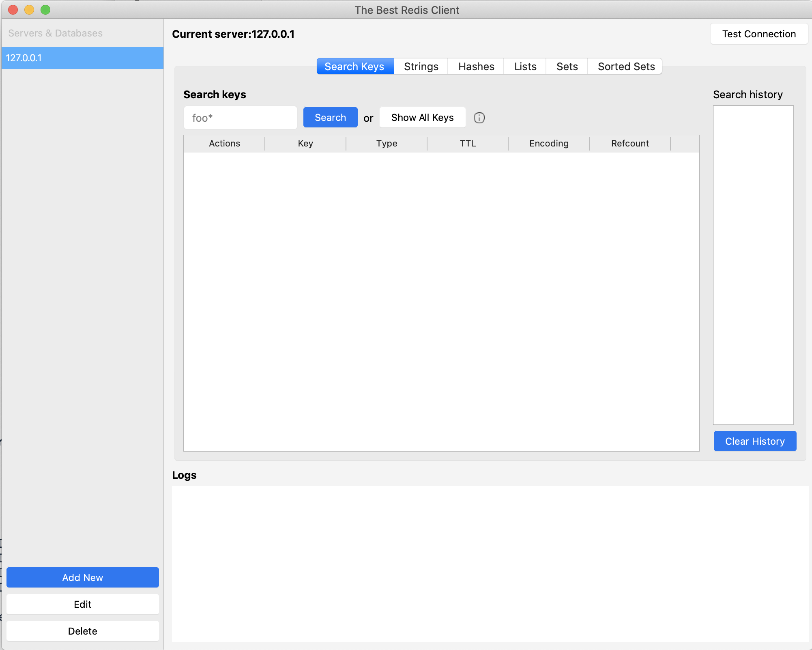The width and height of the screenshot is (812, 650).
Task: Delete the selected server
Action: point(82,631)
